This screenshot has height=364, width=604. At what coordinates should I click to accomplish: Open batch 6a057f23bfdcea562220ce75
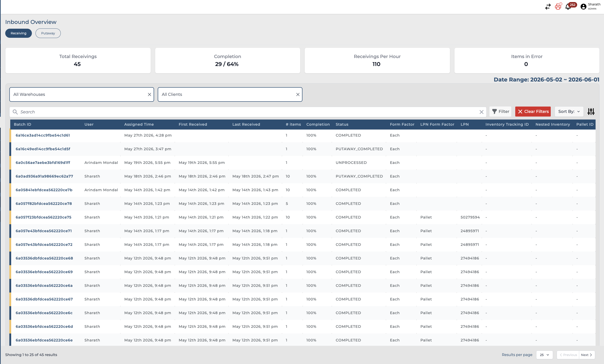point(43,217)
